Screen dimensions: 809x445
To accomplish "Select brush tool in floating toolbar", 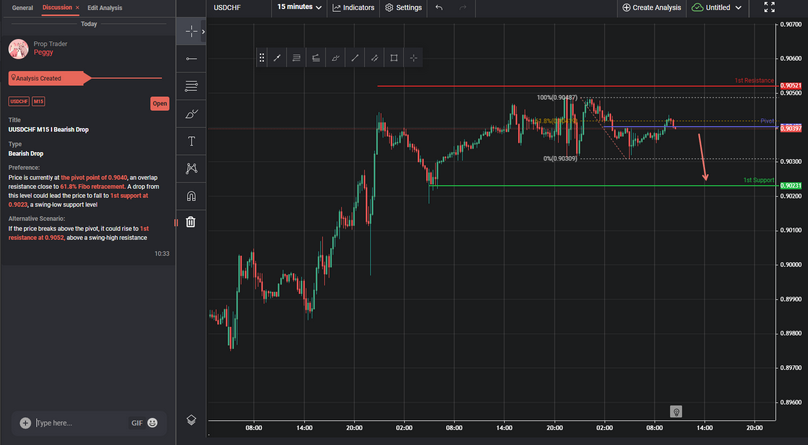I will (x=335, y=58).
